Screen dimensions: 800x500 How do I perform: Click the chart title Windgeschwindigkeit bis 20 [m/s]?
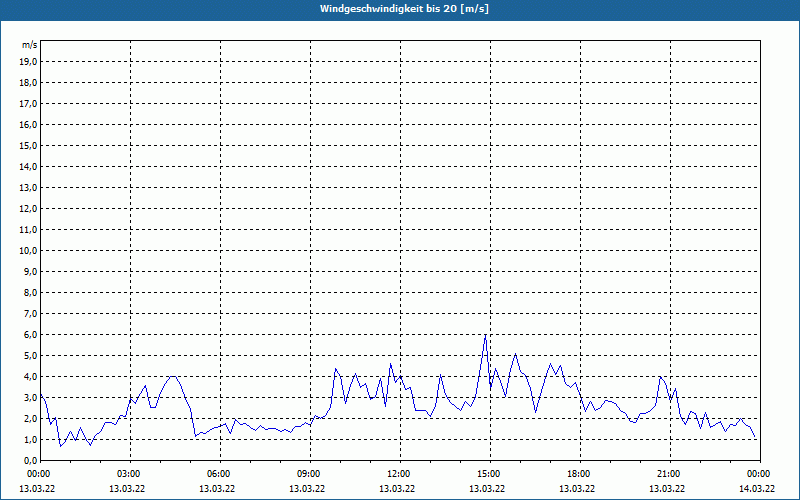(404, 9)
